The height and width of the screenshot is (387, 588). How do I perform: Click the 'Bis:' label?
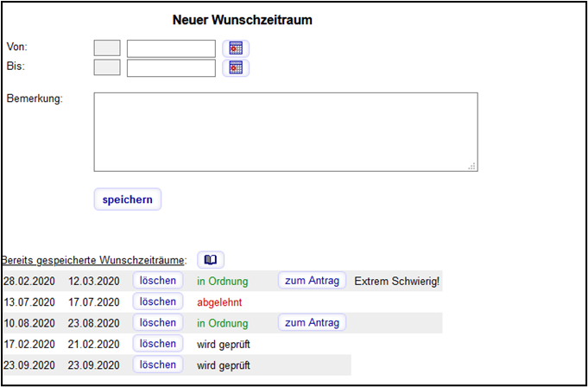(x=16, y=66)
